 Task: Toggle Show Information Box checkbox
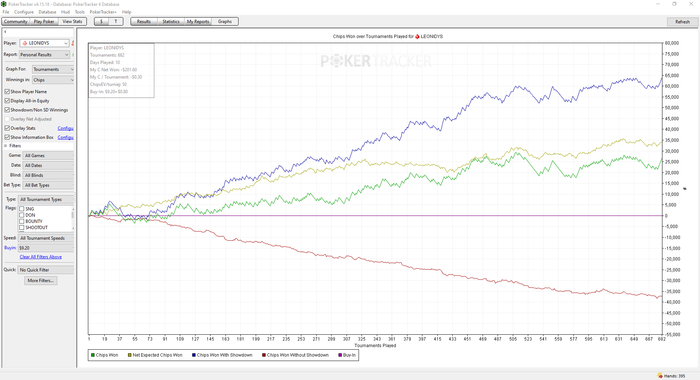7,138
